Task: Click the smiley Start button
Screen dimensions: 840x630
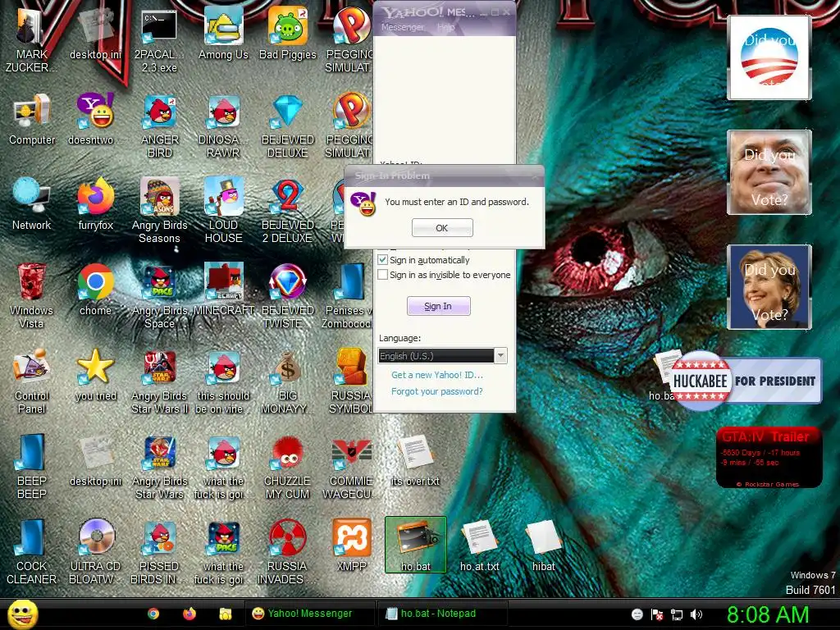Action: (x=22, y=614)
